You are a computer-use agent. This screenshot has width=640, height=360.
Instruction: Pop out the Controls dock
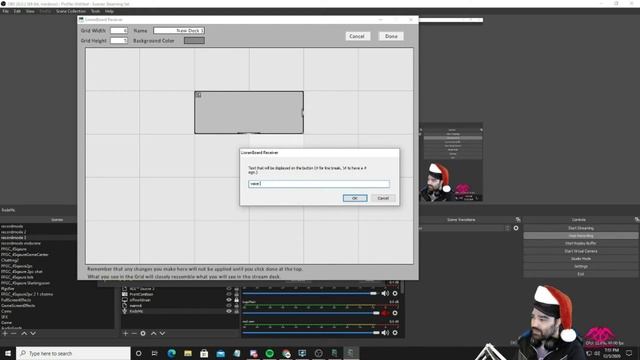click(637, 220)
